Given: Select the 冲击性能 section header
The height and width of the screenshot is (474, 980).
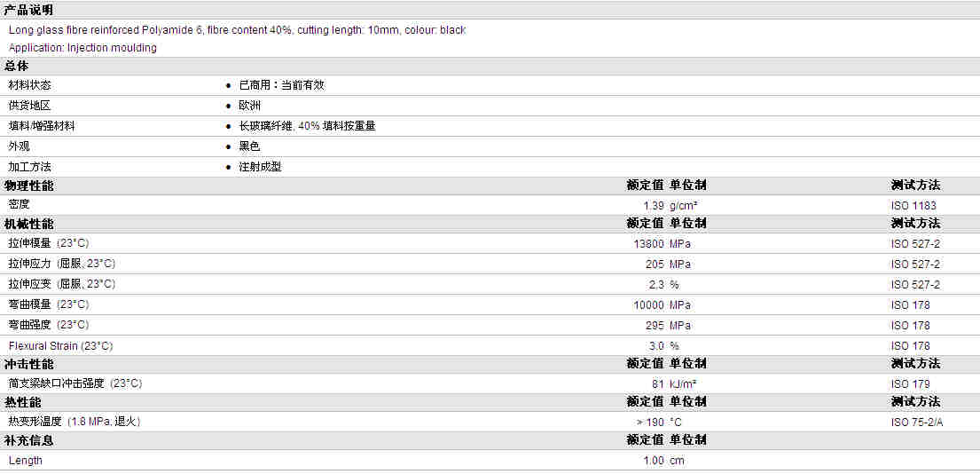Looking at the screenshot, I should pyautogui.click(x=28, y=364).
